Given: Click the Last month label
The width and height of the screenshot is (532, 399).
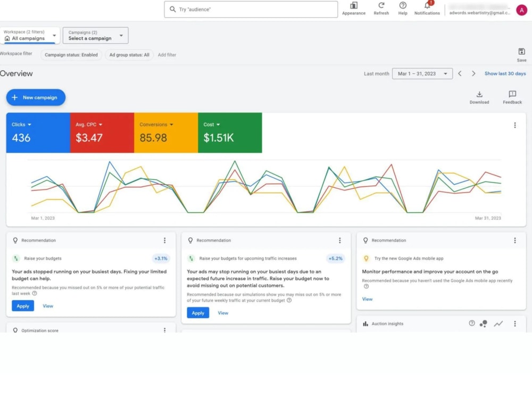Looking at the screenshot, I should pos(376,73).
